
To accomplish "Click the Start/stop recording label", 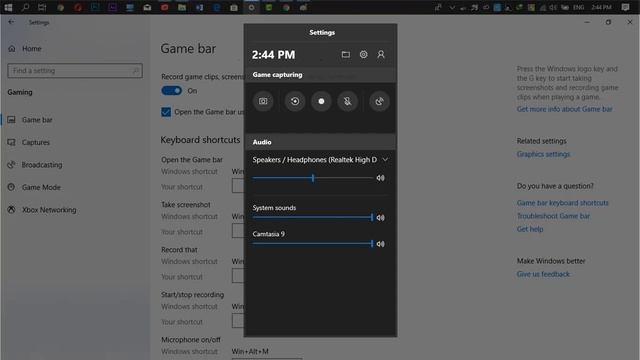I will (x=193, y=295).
